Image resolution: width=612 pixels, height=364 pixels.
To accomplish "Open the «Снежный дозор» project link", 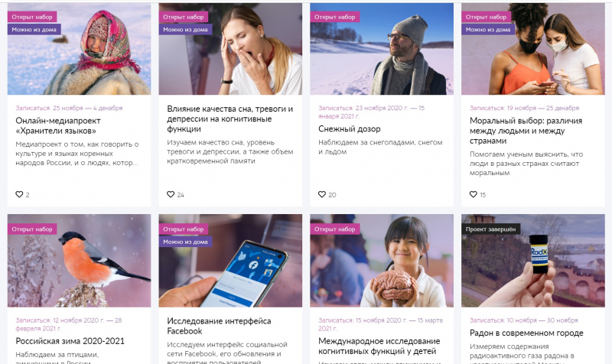I will (x=350, y=128).
